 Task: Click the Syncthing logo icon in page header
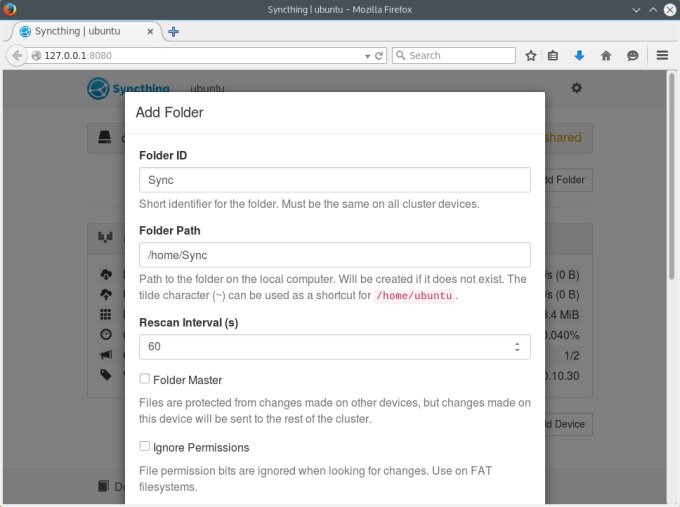point(98,88)
